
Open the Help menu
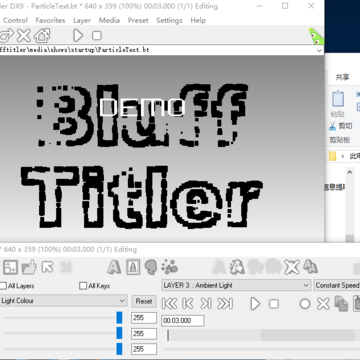point(198,20)
